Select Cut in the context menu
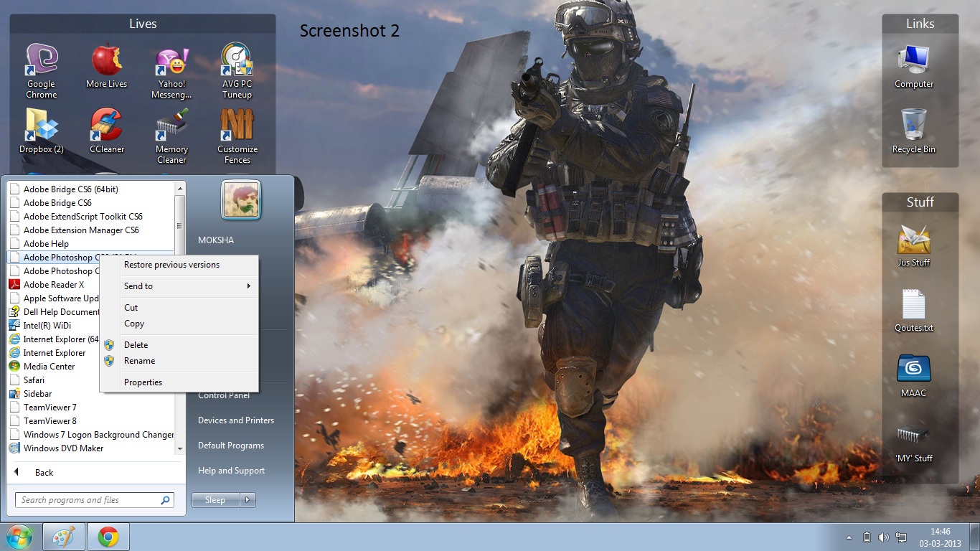Screen dimensions: 980x551 tap(131, 308)
